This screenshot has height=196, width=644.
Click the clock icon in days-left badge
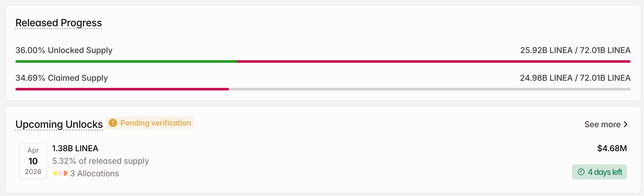[581, 172]
